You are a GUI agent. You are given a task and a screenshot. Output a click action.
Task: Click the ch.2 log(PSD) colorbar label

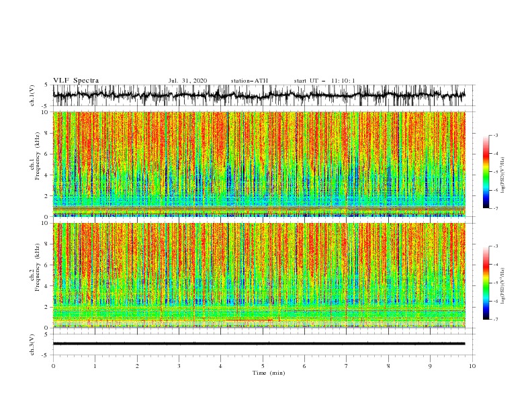point(503,286)
